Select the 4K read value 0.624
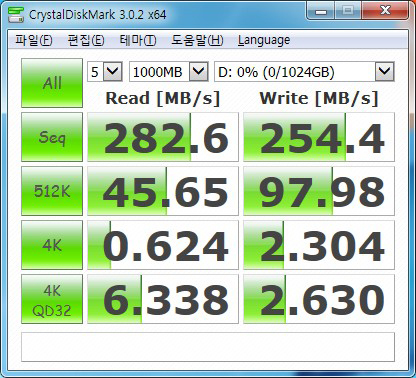 coord(163,245)
